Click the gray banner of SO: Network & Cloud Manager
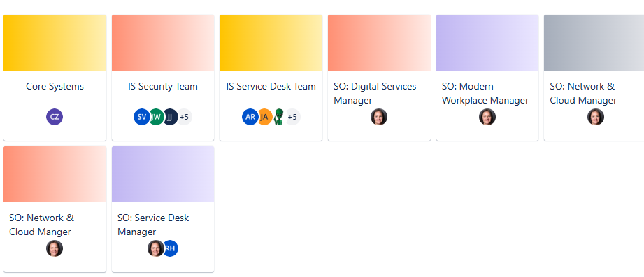This screenshot has height=277, width=644. pyautogui.click(x=594, y=43)
